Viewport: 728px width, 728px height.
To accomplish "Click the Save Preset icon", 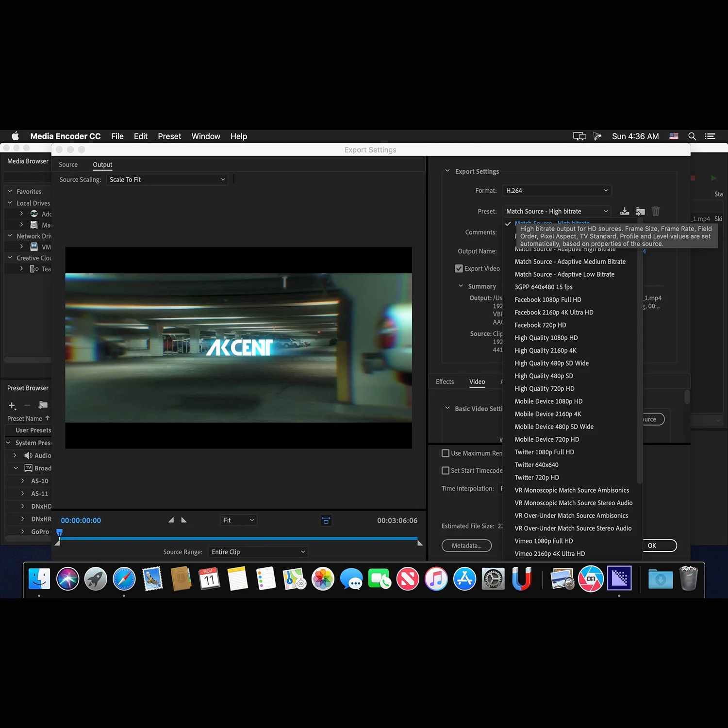I will pos(625,211).
